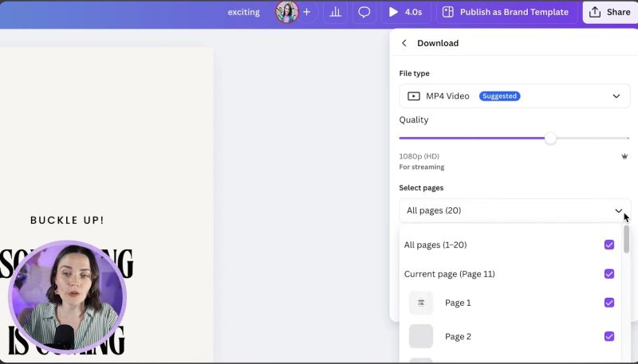Click the quality slider handle
The height and width of the screenshot is (364, 638).
coord(550,138)
